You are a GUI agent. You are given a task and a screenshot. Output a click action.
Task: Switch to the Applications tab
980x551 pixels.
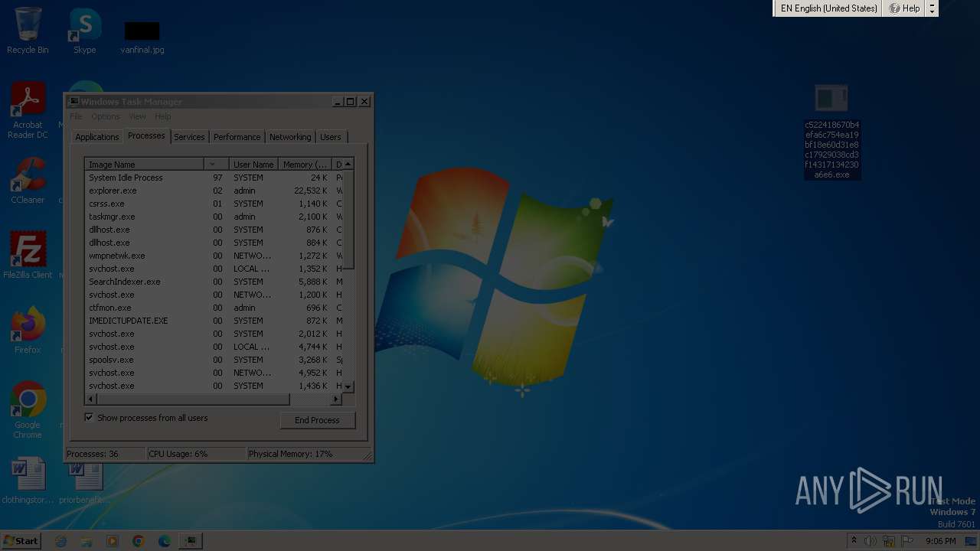(97, 137)
